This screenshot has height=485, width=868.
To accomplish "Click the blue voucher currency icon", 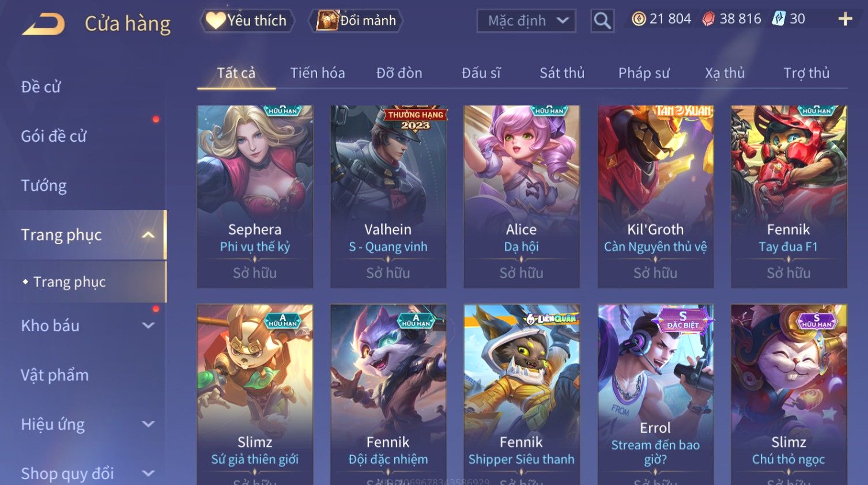I will pyautogui.click(x=779, y=19).
